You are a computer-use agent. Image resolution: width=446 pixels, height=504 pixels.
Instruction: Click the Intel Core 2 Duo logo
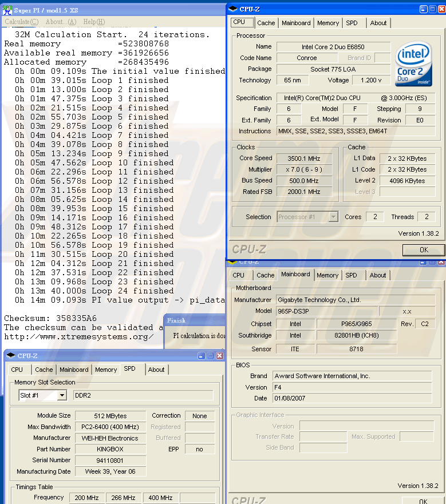pos(414,64)
